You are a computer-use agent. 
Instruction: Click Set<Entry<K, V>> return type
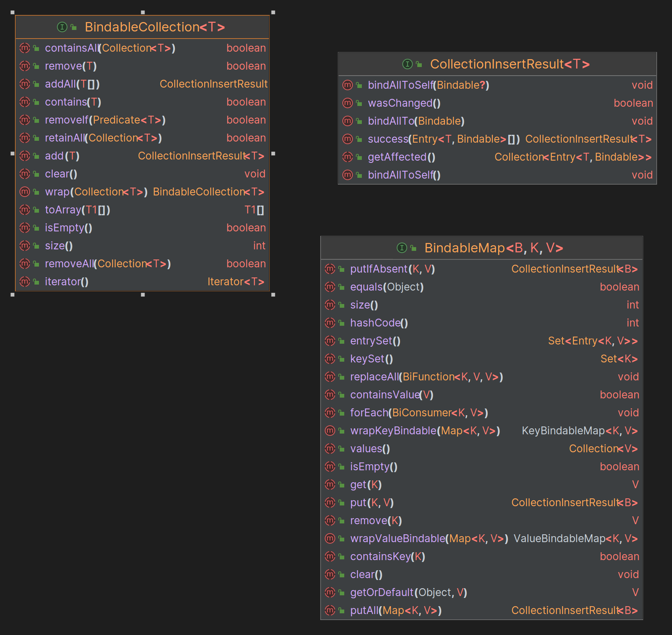[x=593, y=341]
